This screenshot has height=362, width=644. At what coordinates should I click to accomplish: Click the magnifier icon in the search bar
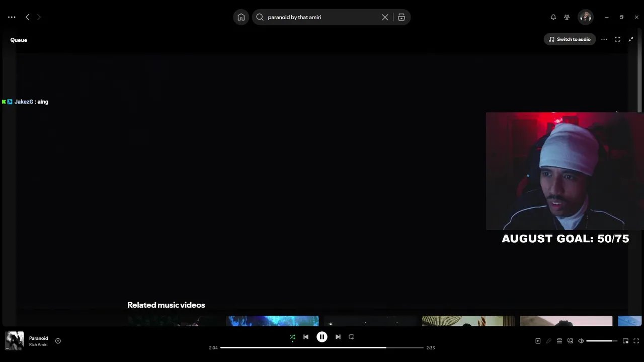[x=260, y=17]
